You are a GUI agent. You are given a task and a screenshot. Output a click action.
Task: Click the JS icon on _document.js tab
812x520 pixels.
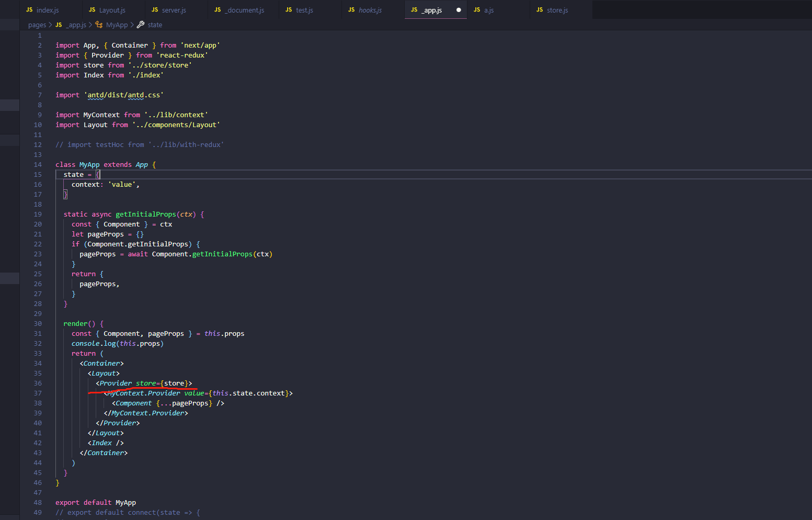pyautogui.click(x=218, y=10)
